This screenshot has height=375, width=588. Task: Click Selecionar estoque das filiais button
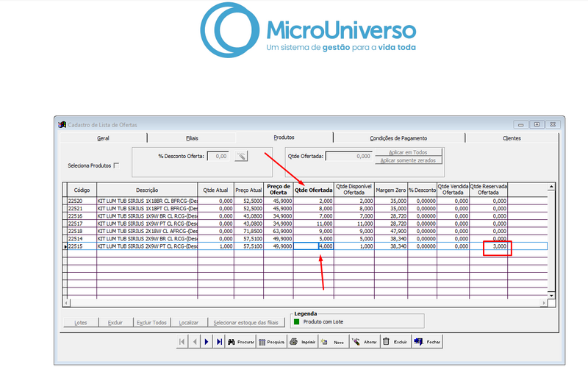246,323
